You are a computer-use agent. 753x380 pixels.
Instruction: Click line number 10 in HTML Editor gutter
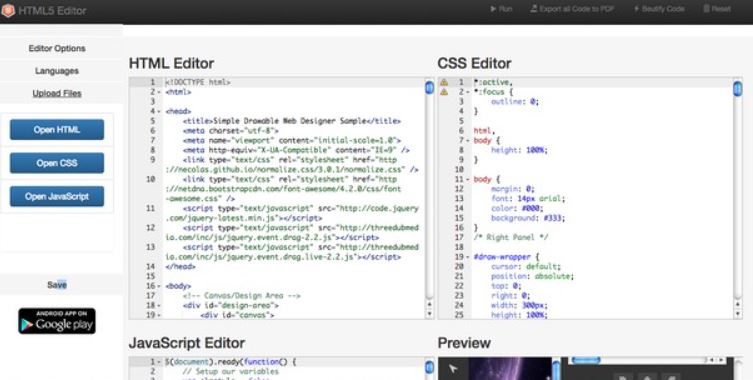150,179
